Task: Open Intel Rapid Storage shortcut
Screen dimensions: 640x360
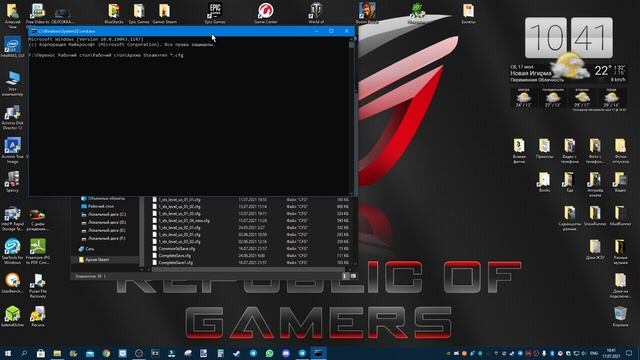Action: click(12, 218)
